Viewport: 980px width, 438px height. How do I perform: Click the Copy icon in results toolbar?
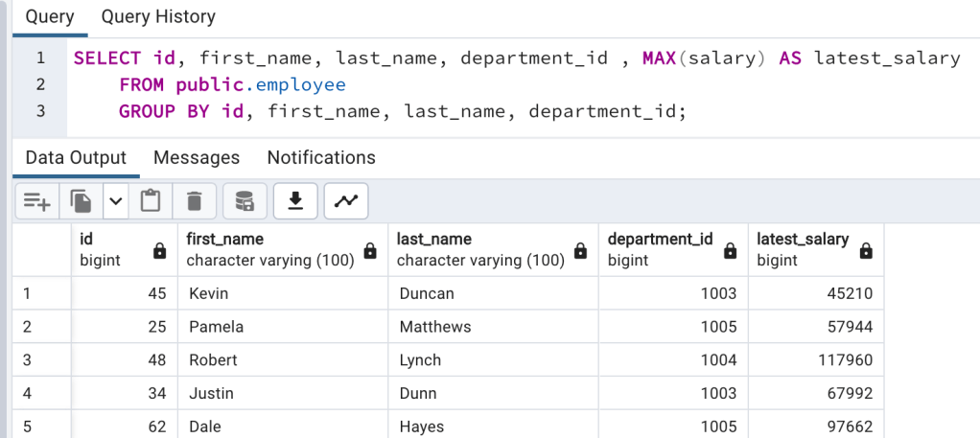pos(81,201)
